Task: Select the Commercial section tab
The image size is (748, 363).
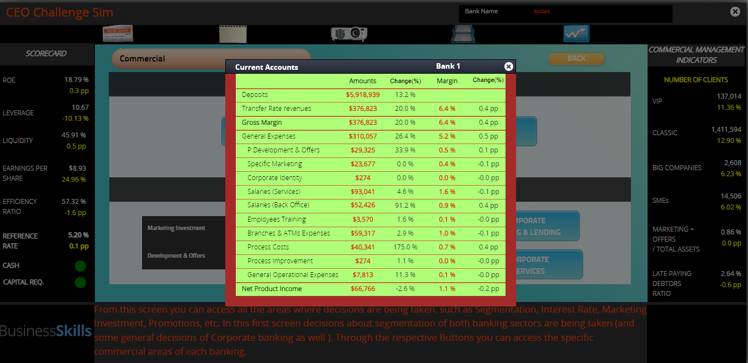Action: pyautogui.click(x=211, y=59)
